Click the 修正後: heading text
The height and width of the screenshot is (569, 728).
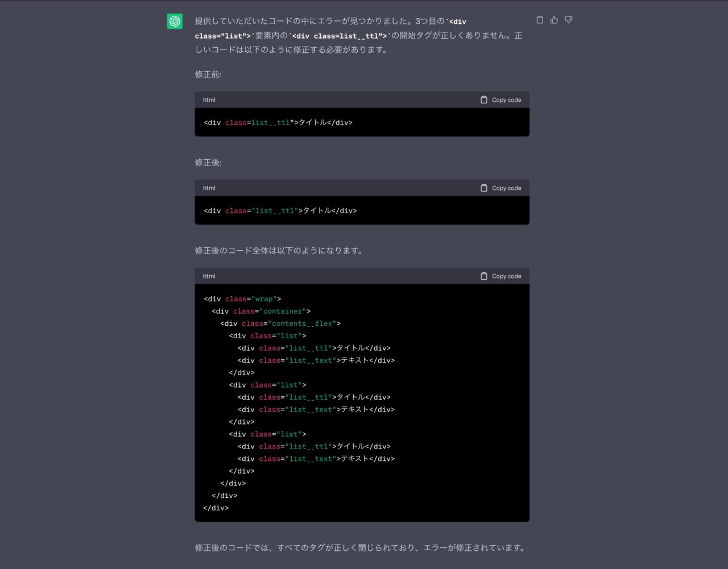pos(208,162)
